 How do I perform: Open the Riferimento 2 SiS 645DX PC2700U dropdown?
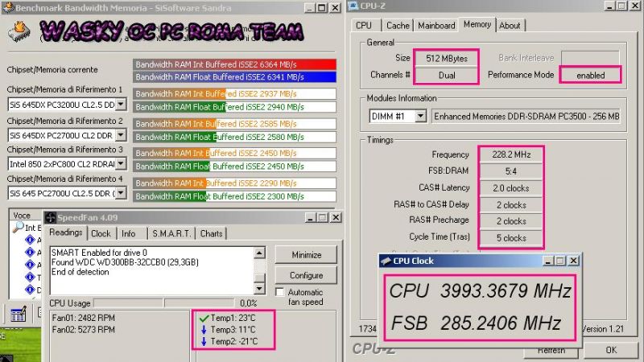click(120, 134)
